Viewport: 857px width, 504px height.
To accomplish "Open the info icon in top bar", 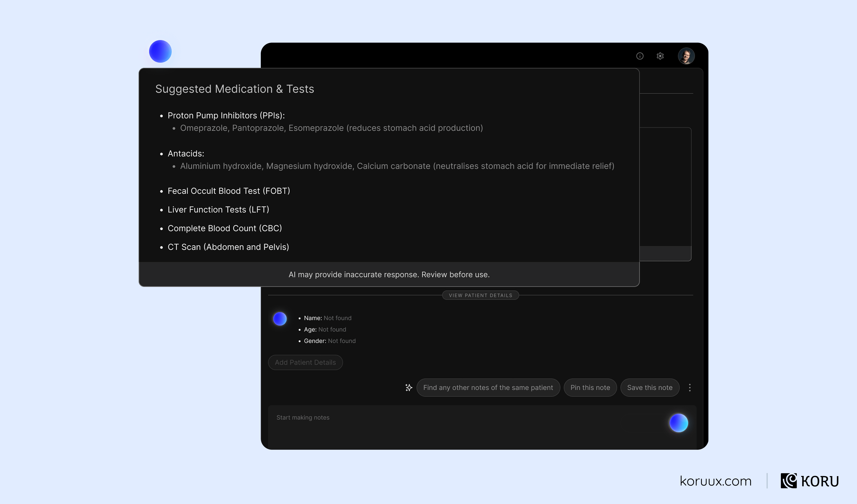I will coord(640,56).
